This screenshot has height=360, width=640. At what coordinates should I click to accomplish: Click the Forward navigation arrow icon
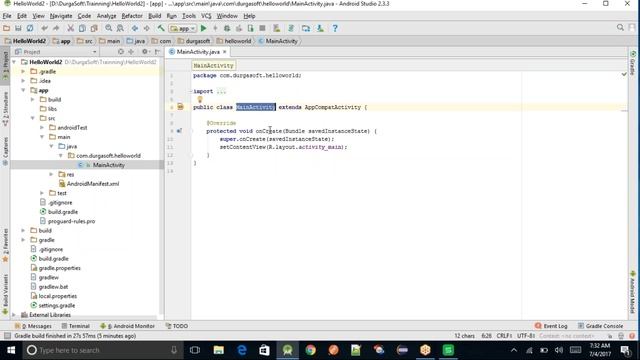tap(147, 28)
